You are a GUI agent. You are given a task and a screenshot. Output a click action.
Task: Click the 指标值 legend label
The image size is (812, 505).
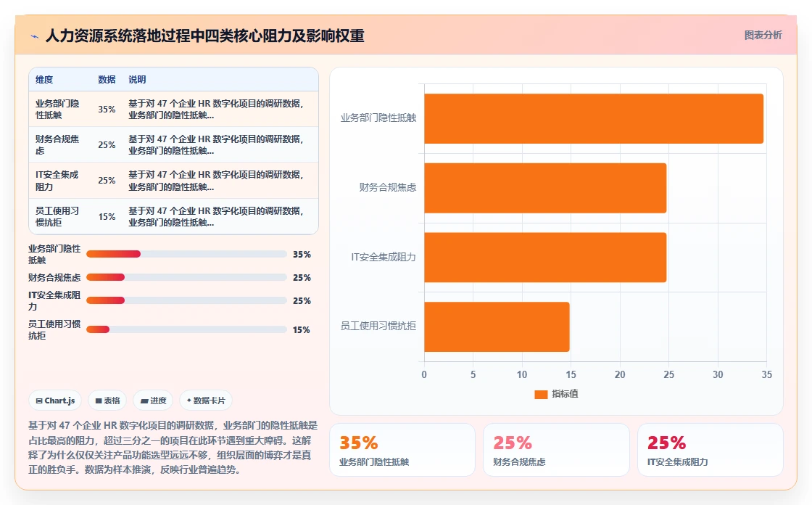point(565,394)
